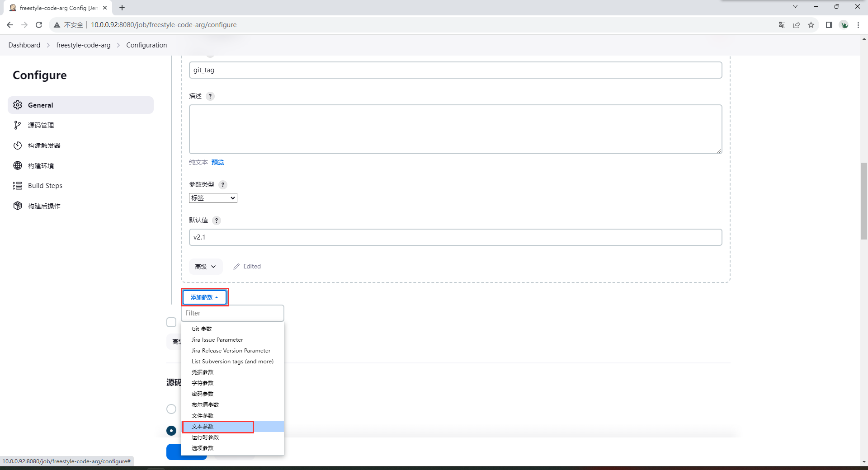Image resolution: width=868 pixels, height=470 pixels.
Task: Click the browser back arrow
Action: 10,25
